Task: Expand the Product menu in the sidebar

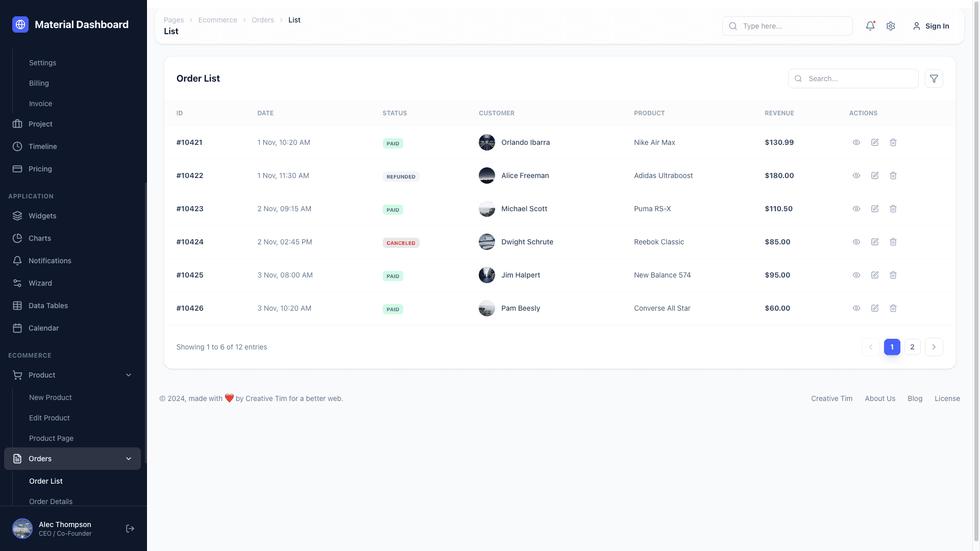Action: click(129, 375)
